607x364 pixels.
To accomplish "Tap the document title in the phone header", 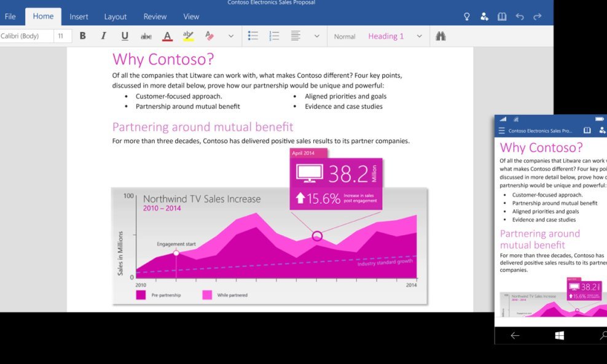I will (x=540, y=131).
